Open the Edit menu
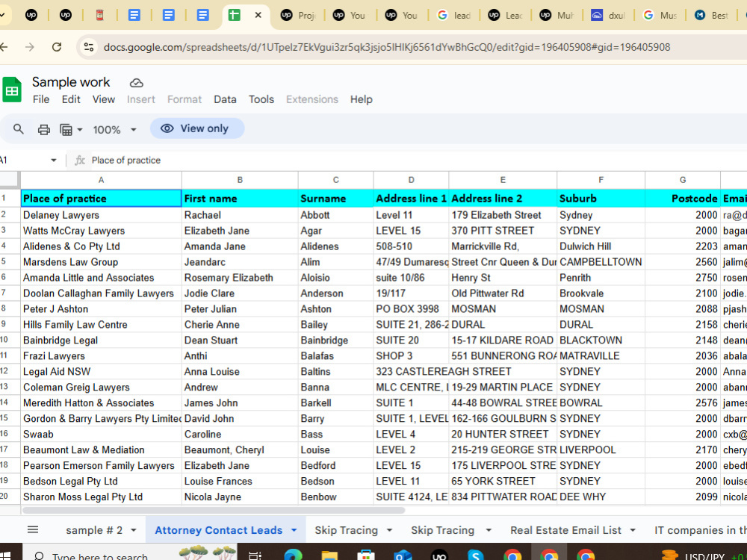747x560 pixels. pos(71,99)
